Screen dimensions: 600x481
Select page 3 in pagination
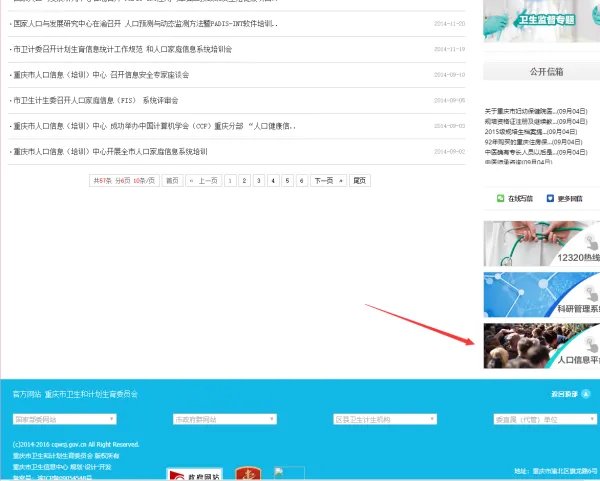[x=259, y=181]
